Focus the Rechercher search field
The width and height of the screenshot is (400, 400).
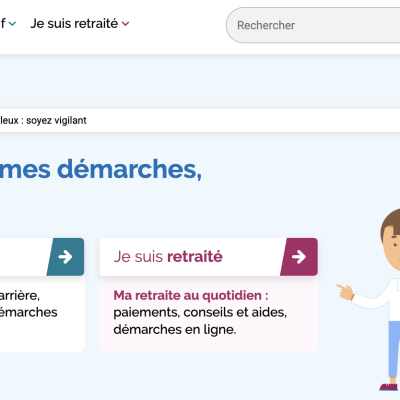(x=313, y=25)
